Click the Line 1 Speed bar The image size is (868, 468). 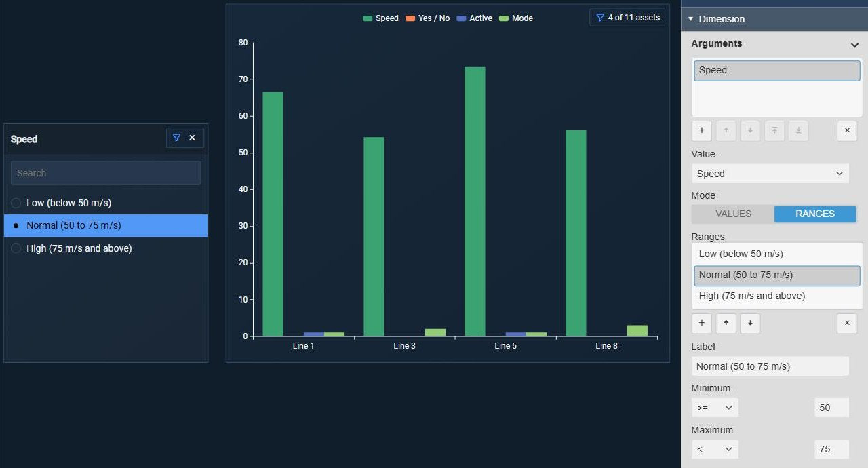(273, 214)
